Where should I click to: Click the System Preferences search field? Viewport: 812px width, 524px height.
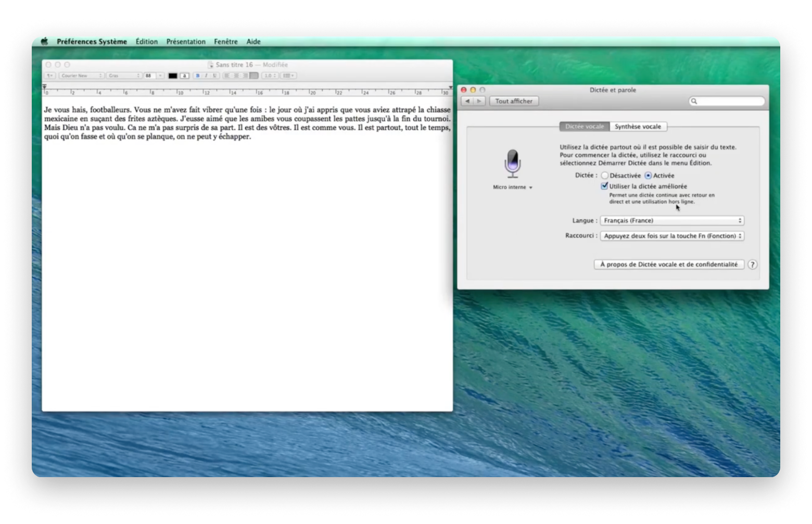(727, 101)
